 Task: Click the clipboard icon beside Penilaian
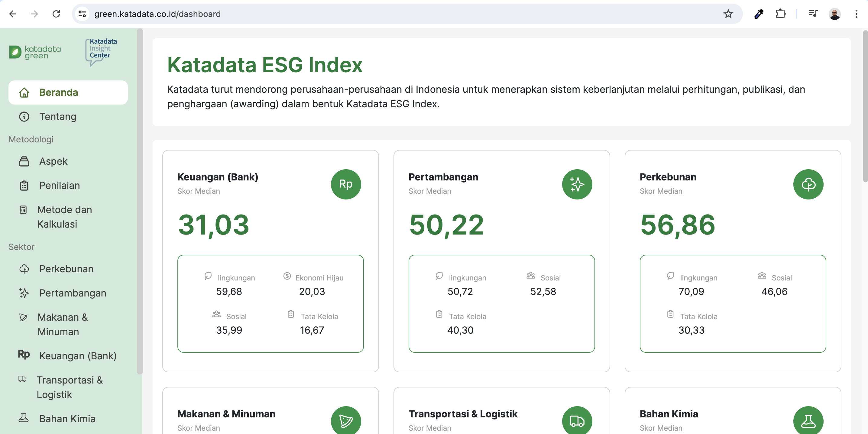[24, 186]
